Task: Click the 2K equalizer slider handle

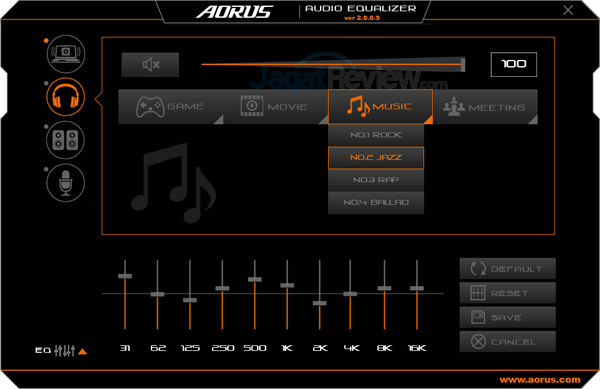Action: [x=320, y=303]
